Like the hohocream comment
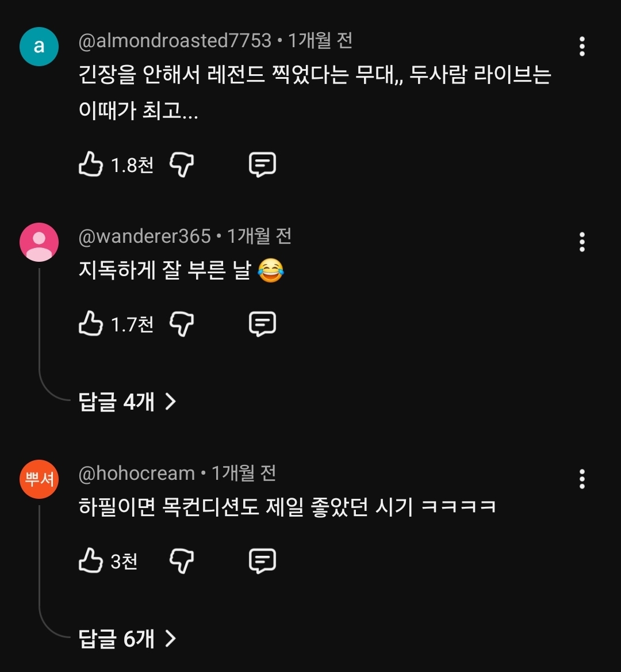Image resolution: width=621 pixels, height=672 pixels. [x=91, y=560]
